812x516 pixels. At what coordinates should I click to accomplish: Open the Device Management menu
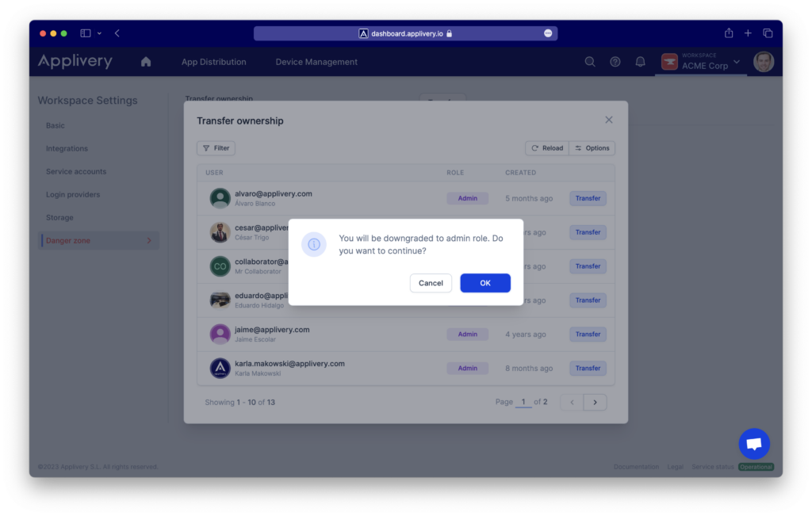pyautogui.click(x=316, y=62)
